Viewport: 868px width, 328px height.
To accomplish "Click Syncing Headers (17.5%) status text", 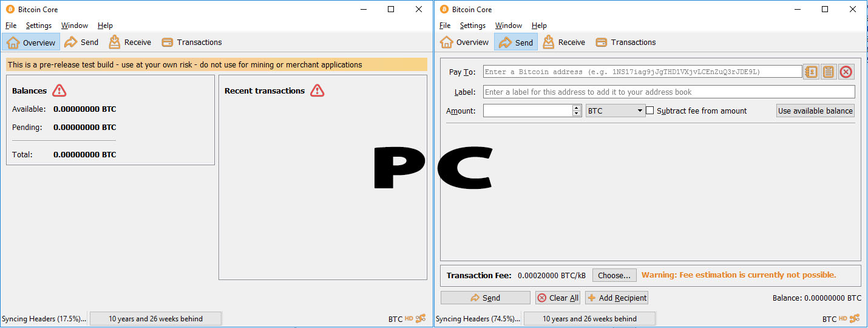I will (44, 318).
